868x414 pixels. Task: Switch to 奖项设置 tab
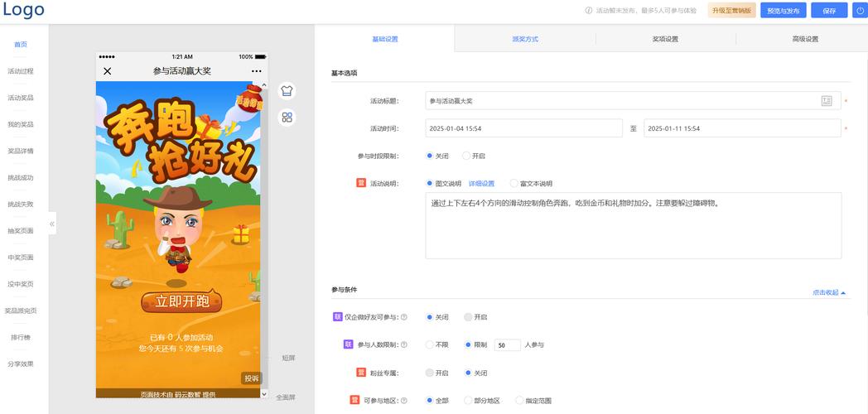point(665,39)
